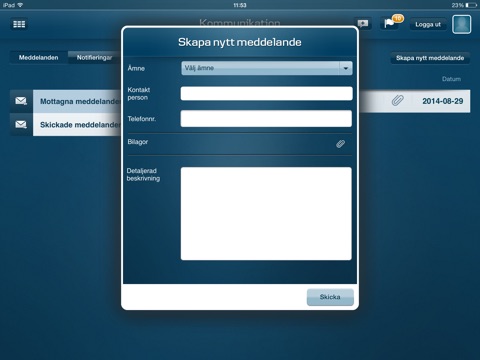Screen dimensions: 480x360
Task: Click the Bilagor paperclip attachment icon
Action: pos(340,144)
